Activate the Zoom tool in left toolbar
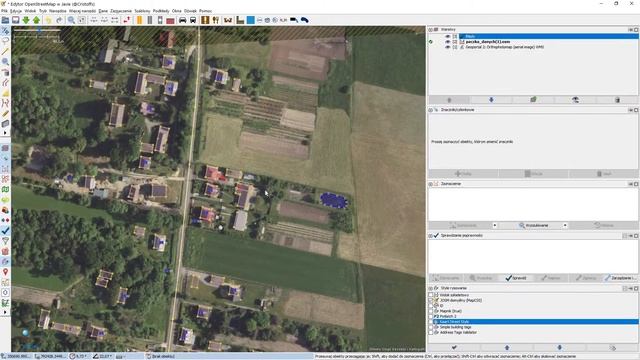 point(5,62)
